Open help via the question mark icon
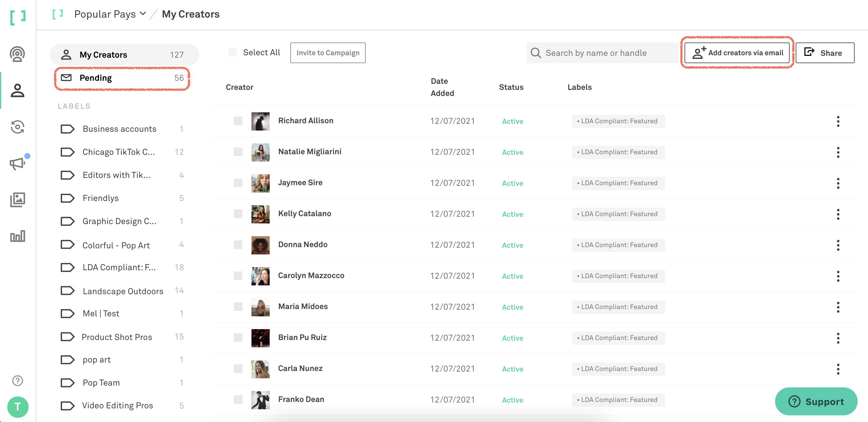868x422 pixels. tap(17, 380)
